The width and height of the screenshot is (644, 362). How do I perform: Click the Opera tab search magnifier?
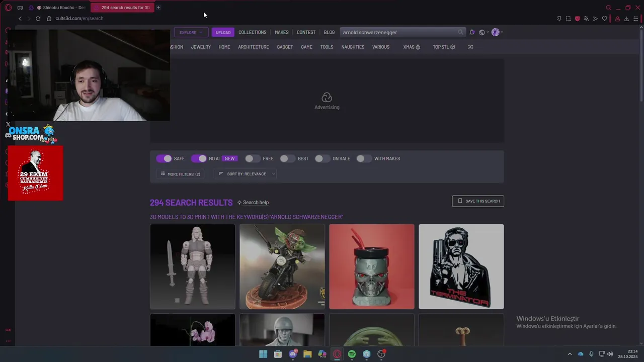coord(608,8)
